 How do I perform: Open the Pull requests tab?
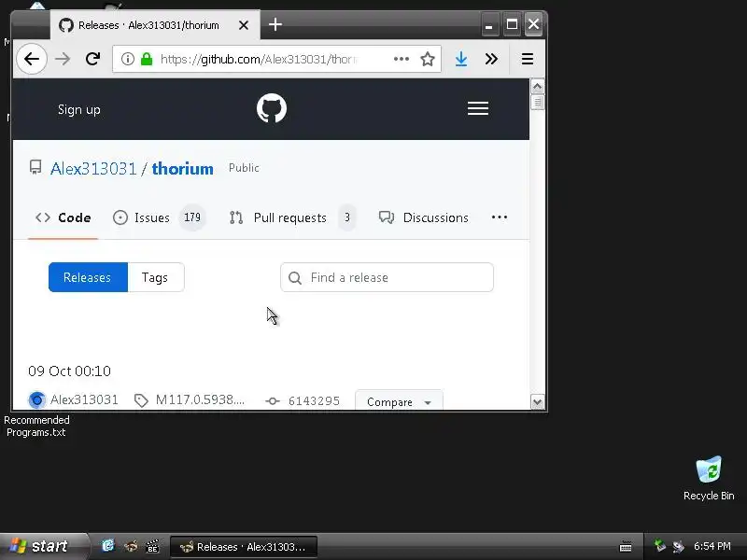tap(292, 217)
